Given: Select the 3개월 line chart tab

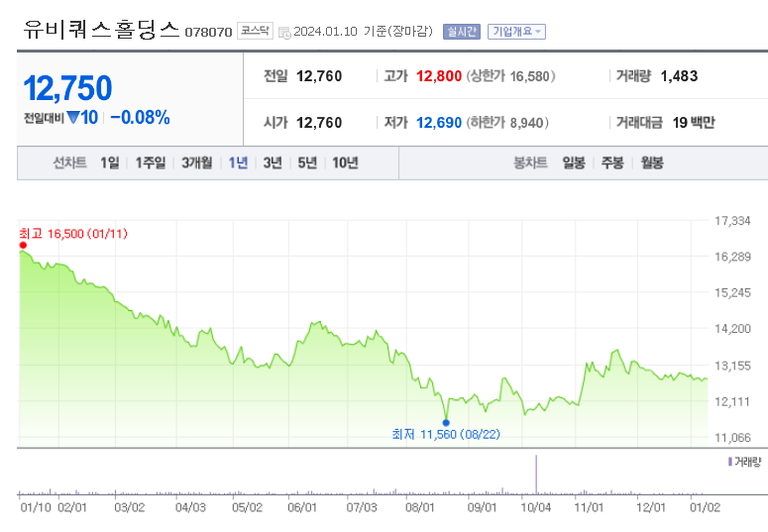Looking at the screenshot, I should pyautogui.click(x=197, y=162).
